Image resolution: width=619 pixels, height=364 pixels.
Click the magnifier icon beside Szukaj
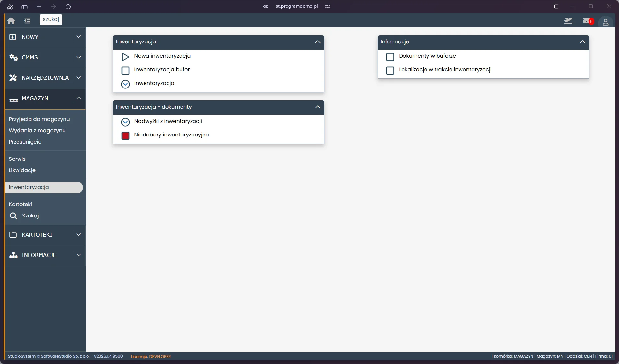[13, 216]
